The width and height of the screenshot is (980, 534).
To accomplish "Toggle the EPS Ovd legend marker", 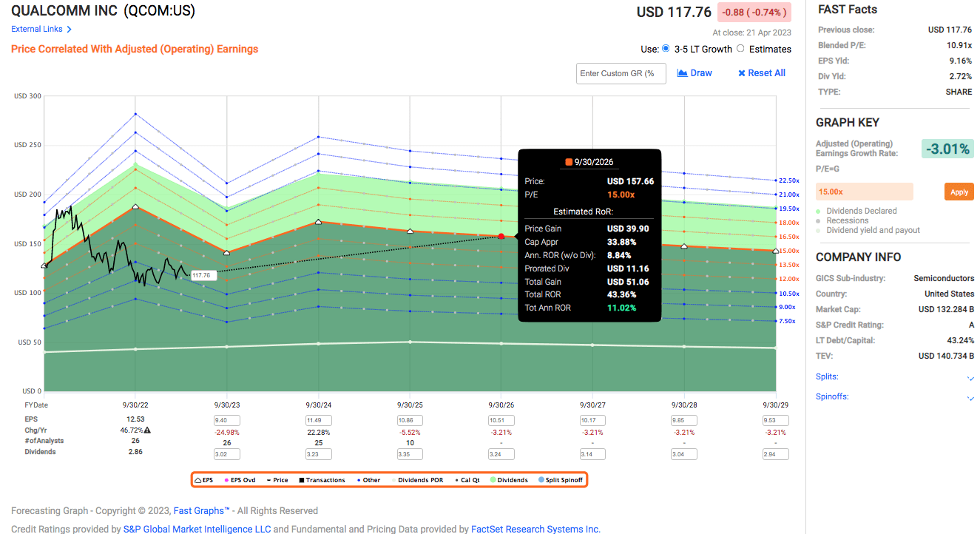I will point(226,480).
